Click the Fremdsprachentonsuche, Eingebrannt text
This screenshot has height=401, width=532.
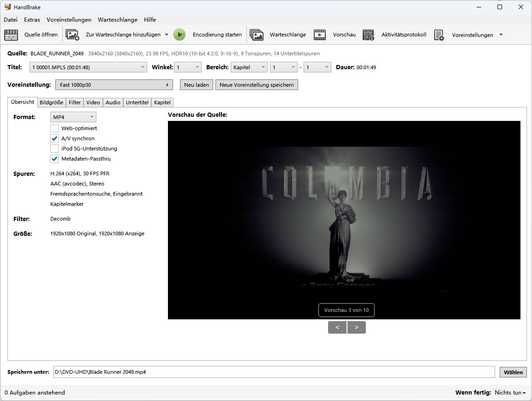coord(96,194)
